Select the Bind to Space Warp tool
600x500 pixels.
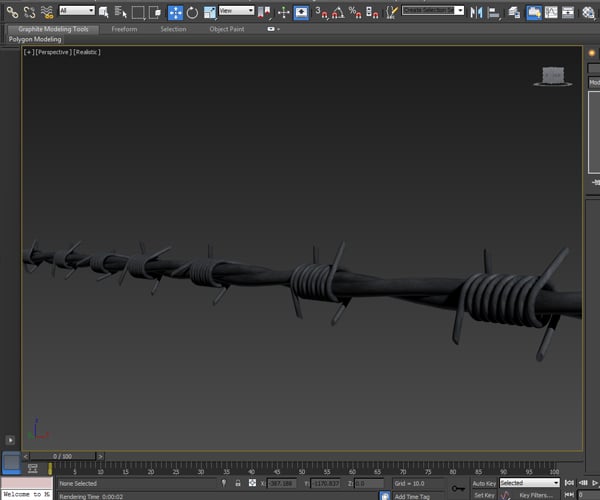(46, 12)
